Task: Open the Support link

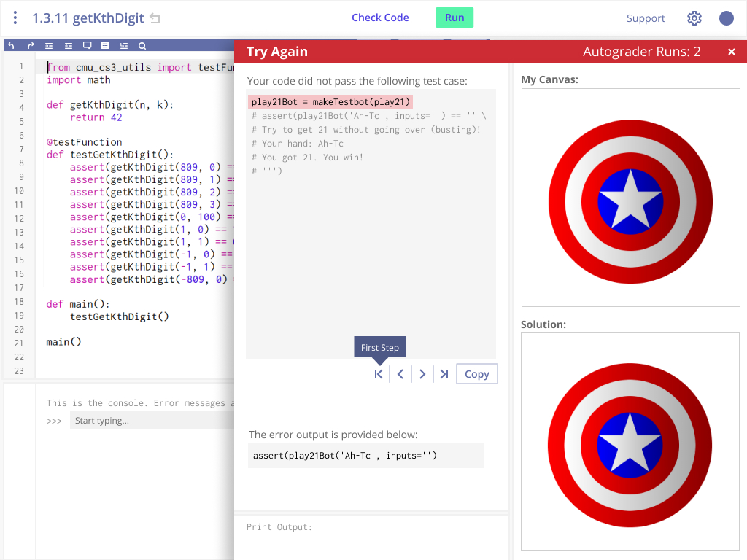Action: point(646,18)
